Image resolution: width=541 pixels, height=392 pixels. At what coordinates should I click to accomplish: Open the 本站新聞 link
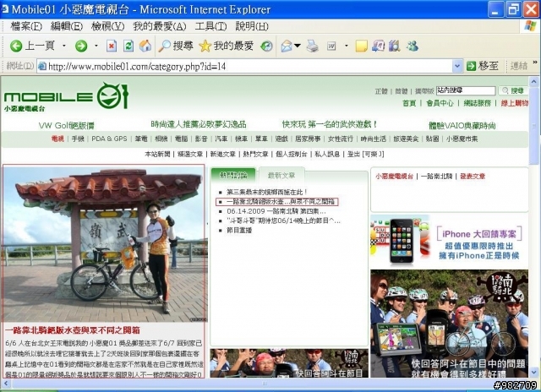click(x=157, y=154)
